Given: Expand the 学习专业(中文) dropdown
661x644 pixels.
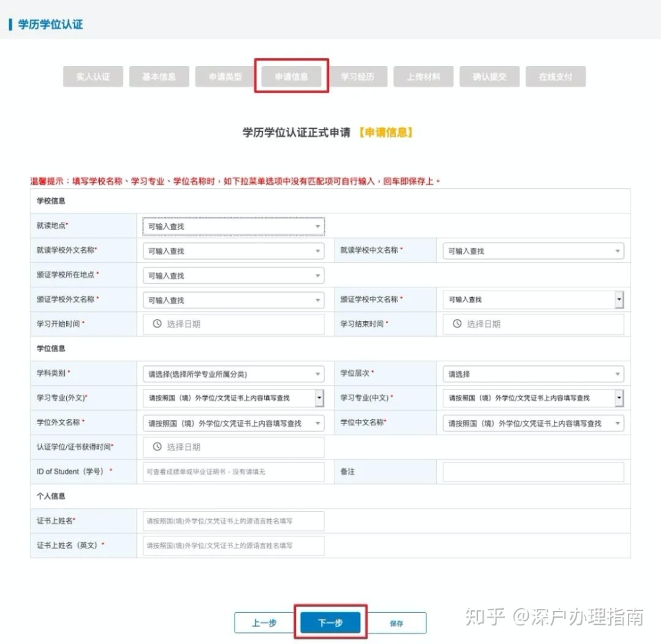Looking at the screenshot, I should click(x=533, y=398).
